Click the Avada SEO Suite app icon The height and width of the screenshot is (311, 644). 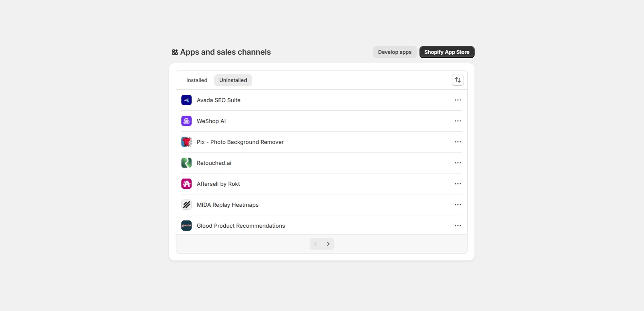(x=186, y=100)
